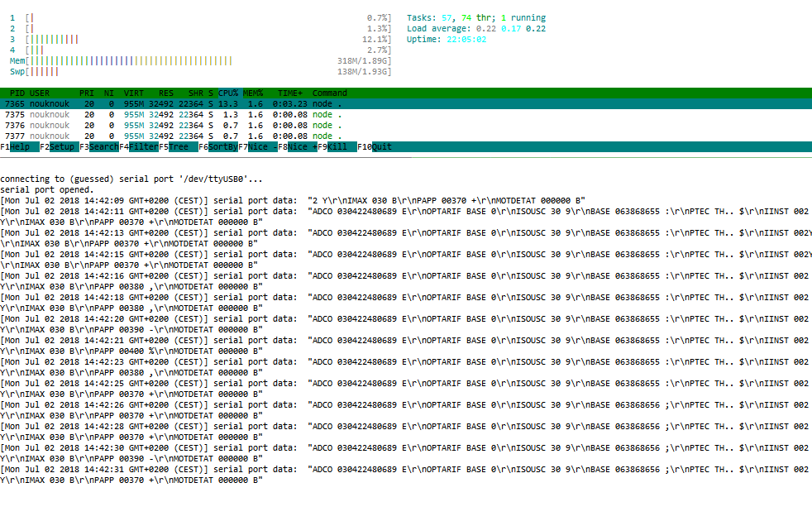Click log timestamp 14:42:15
Image resolution: width=812 pixels, height=521 pixels.
(x=104, y=254)
